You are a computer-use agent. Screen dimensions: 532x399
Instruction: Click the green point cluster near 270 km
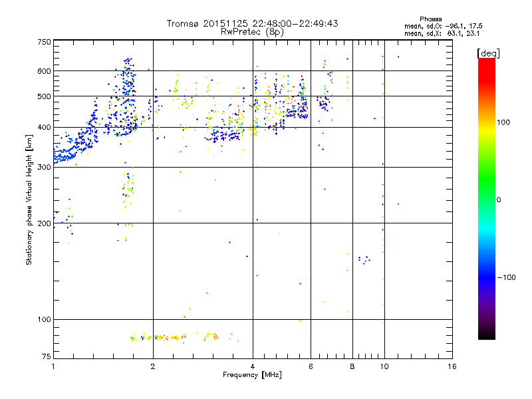(x=128, y=188)
